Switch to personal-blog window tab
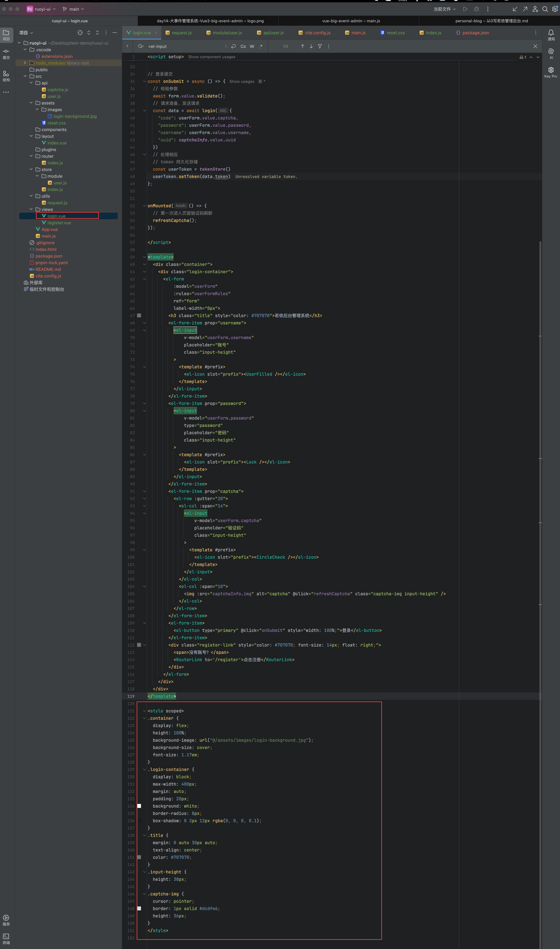 [x=491, y=21]
